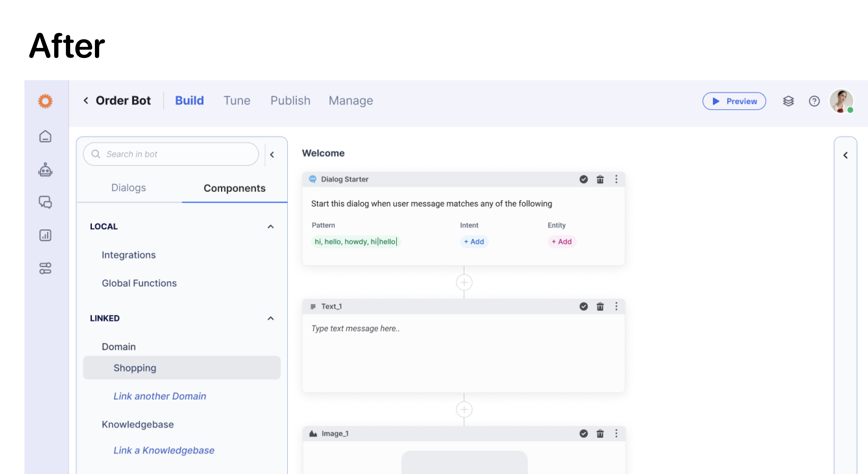Open the user profile avatar

(841, 101)
